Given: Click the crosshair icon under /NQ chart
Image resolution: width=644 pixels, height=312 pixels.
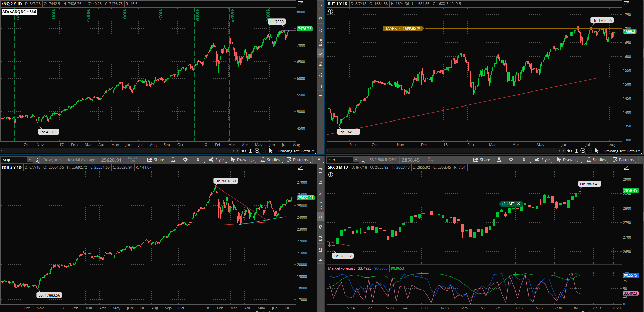Looking at the screenshot, I should 250,151.
